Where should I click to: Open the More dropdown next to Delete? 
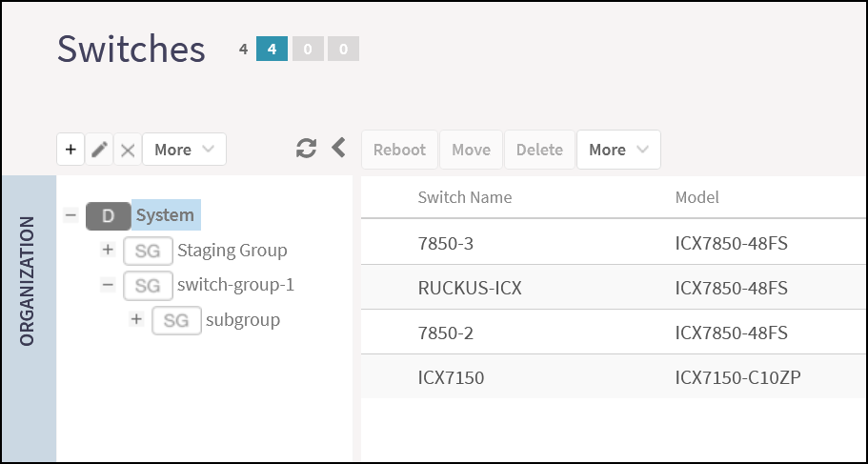pos(618,150)
